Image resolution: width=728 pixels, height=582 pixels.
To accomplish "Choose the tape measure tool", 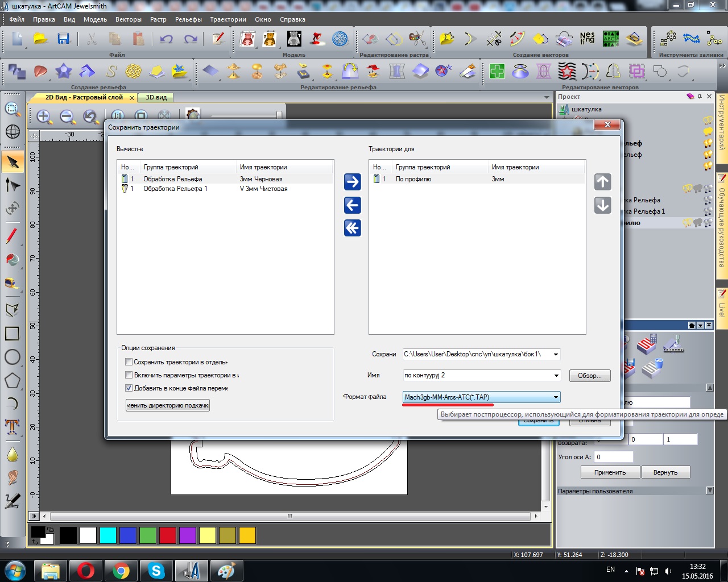I will [13, 283].
